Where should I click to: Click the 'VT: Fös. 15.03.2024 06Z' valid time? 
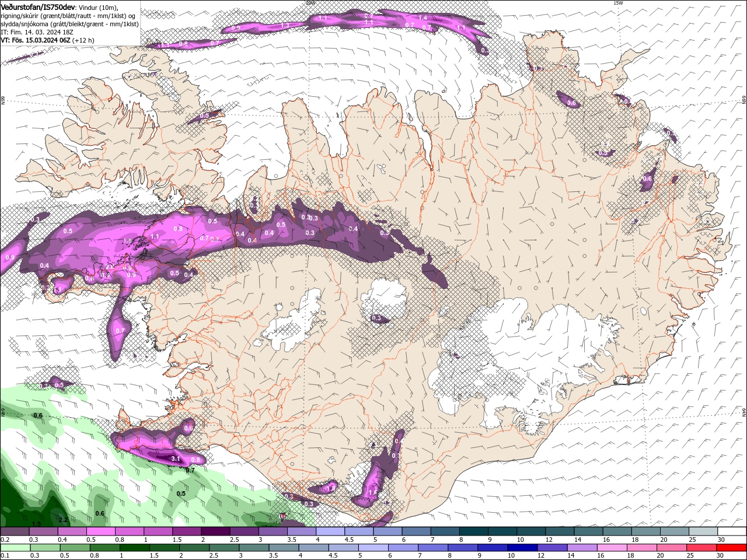point(36,40)
